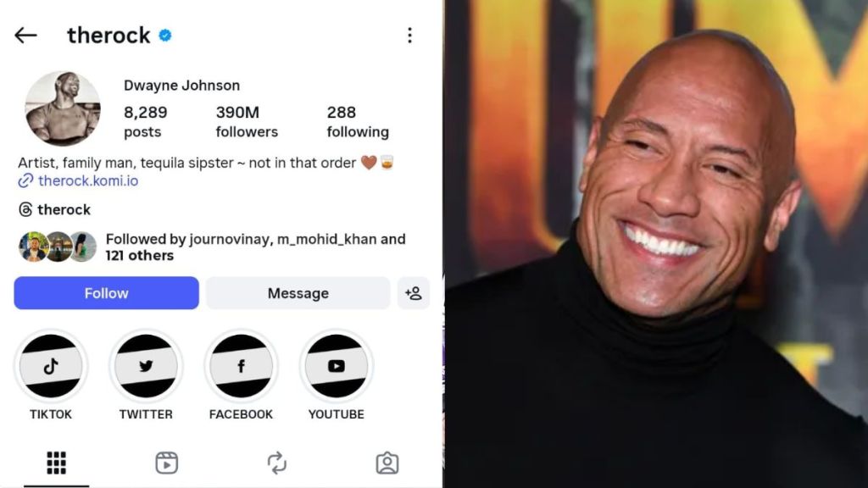
Task: Open the YouTube story highlight
Action: pyautogui.click(x=336, y=366)
